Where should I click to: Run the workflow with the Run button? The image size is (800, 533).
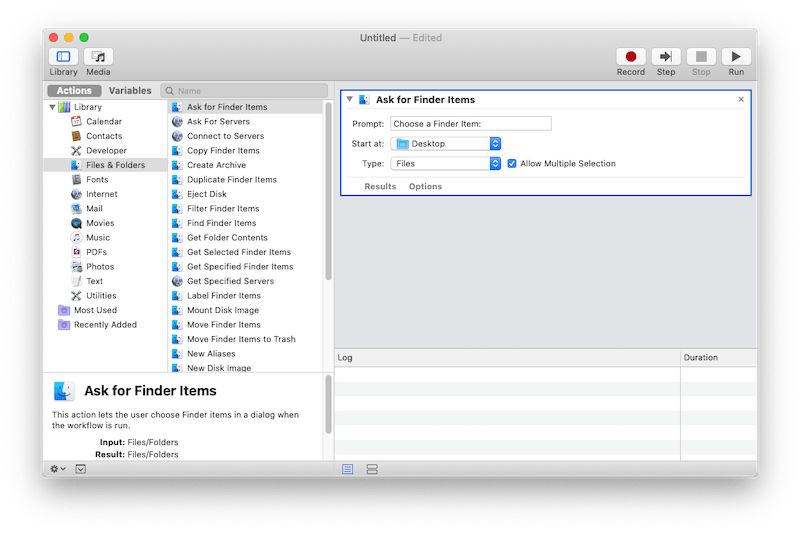coord(736,57)
